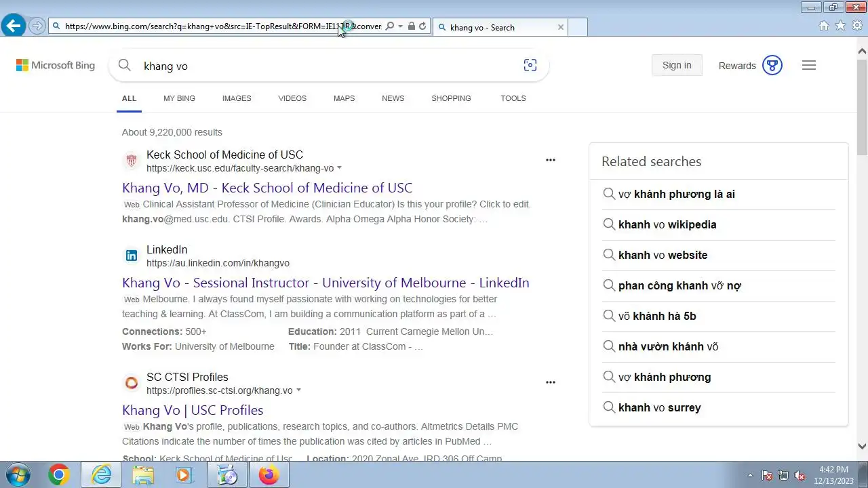Click the scrollbar down arrow

tap(862, 446)
